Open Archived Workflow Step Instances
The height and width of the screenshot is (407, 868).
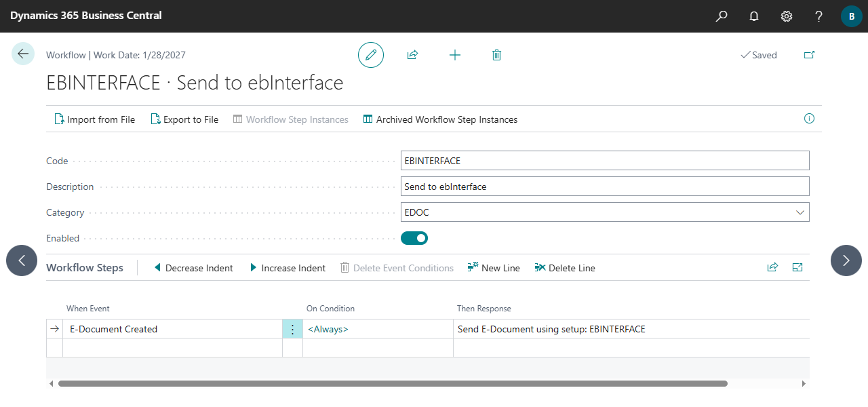441,119
